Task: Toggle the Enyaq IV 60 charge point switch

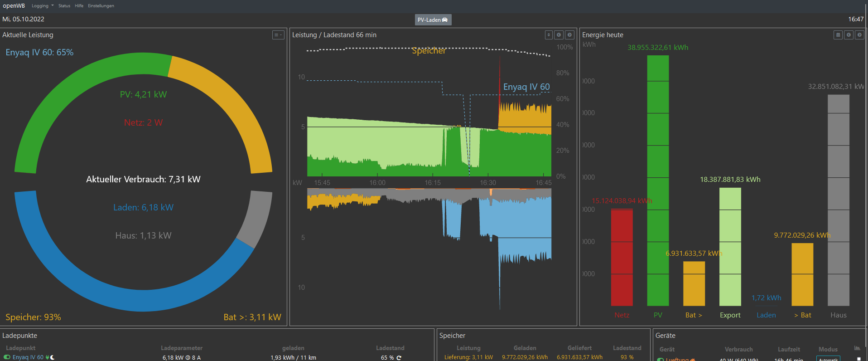Action: coord(7,357)
